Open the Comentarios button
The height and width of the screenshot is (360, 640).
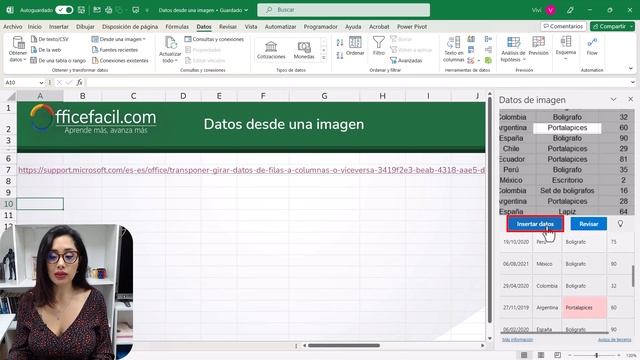click(563, 26)
